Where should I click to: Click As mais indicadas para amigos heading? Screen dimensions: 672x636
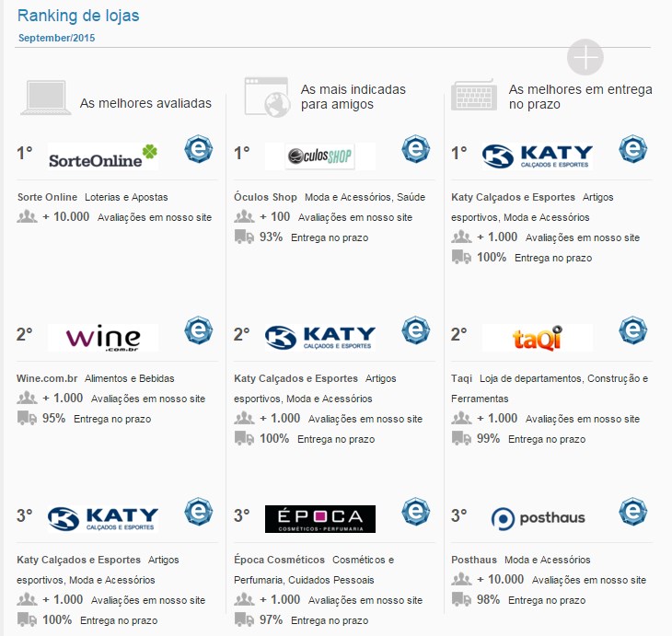353,97
